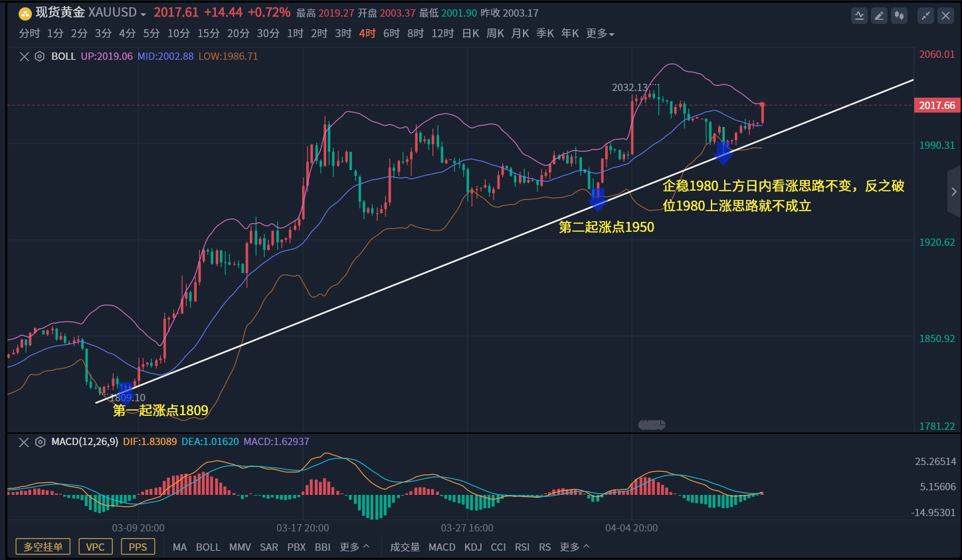Select the 8时 timeframe
This screenshot has height=560, width=962.
tap(415, 33)
